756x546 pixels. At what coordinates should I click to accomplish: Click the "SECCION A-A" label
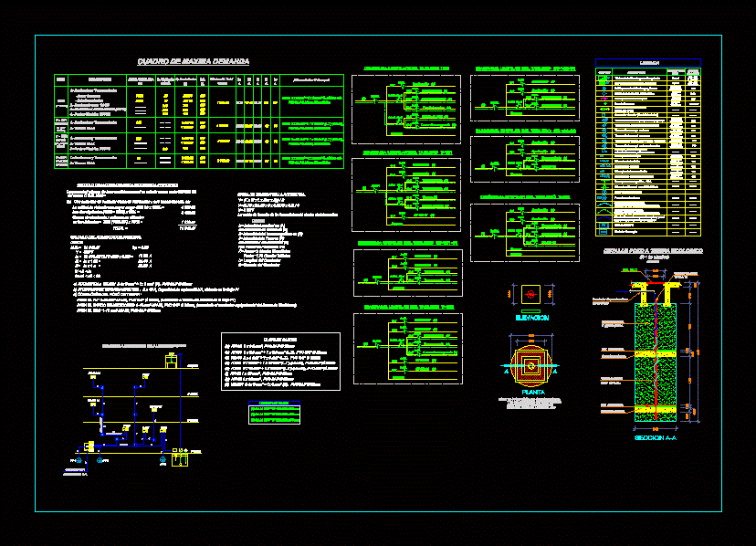pos(656,438)
